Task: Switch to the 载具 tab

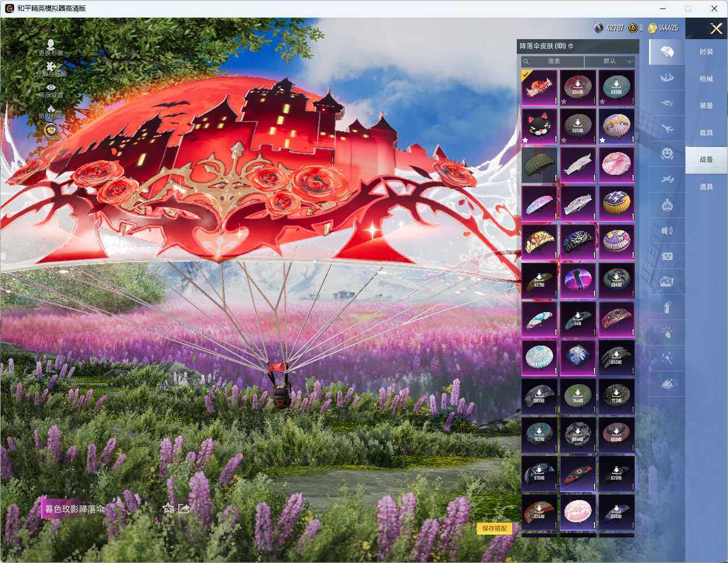Action: click(x=706, y=133)
